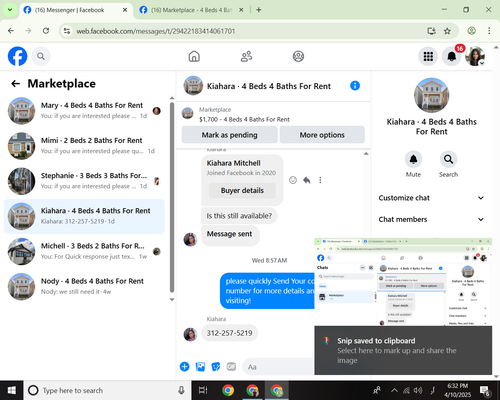Switch to Marketplace - 4 Beds 4 Baths tab
Viewport: 500px width, 400px height.
pyautogui.click(x=192, y=10)
